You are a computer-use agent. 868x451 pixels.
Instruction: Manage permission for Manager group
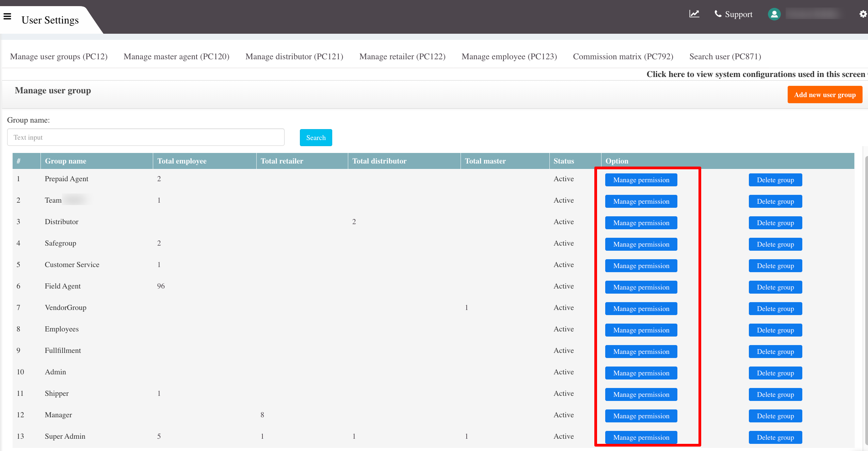(x=641, y=416)
